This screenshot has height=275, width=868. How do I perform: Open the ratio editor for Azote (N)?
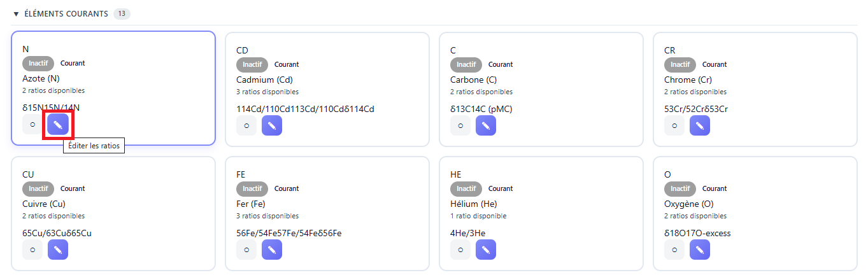[58, 124]
